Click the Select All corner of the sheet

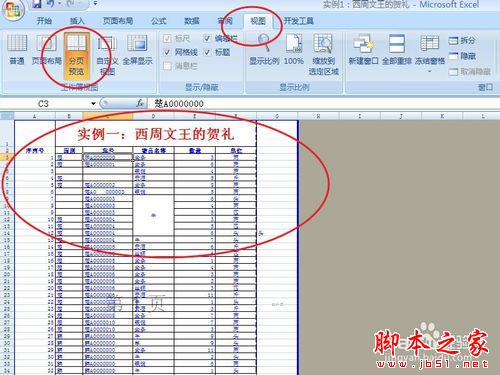pyautogui.click(x=7, y=116)
